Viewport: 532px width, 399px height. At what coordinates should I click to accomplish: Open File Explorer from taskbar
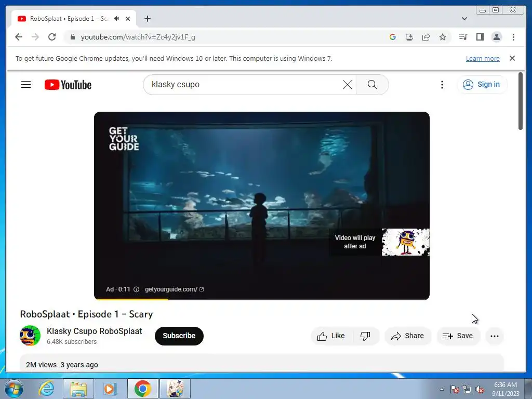(x=78, y=389)
